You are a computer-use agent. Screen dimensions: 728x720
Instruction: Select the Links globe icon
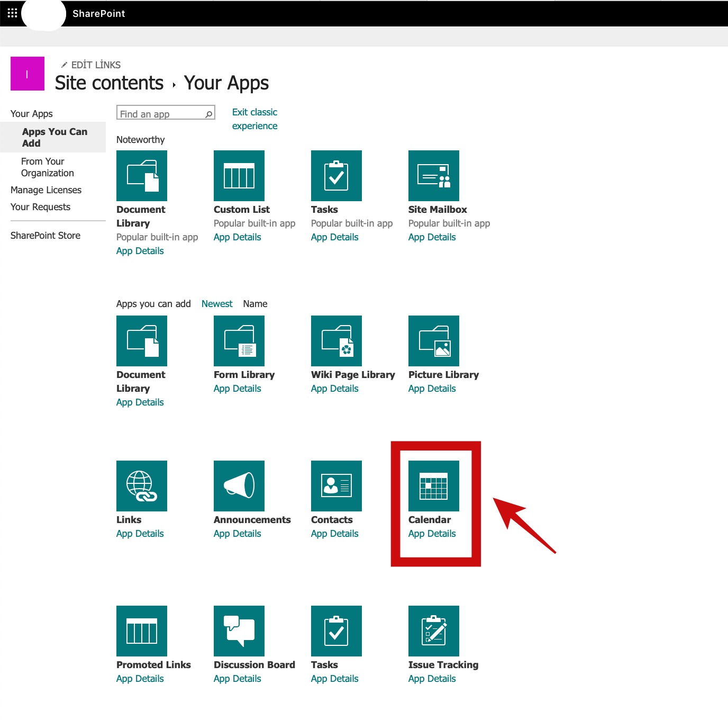point(141,486)
